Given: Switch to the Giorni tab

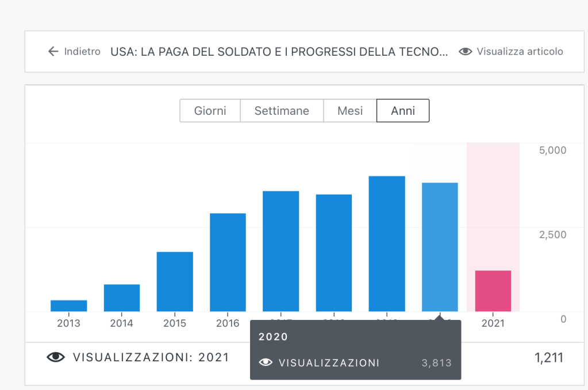Looking at the screenshot, I should (210, 111).
